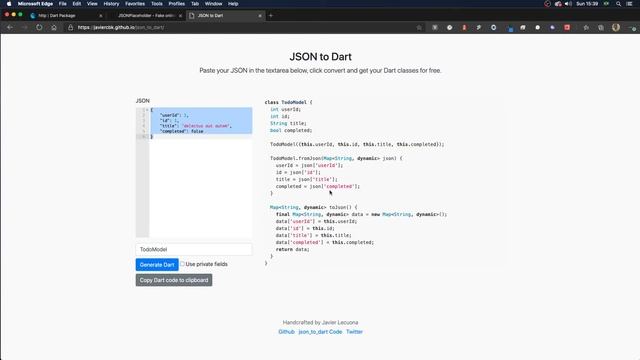Open the favorites list icon
This screenshot has height=360, width=640.
(586, 27)
